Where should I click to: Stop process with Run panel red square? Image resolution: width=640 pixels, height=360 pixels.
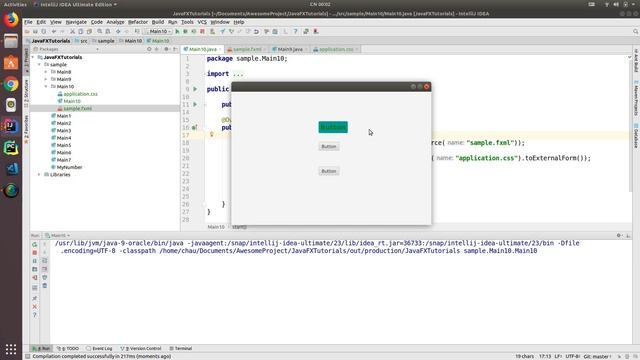pos(35,253)
